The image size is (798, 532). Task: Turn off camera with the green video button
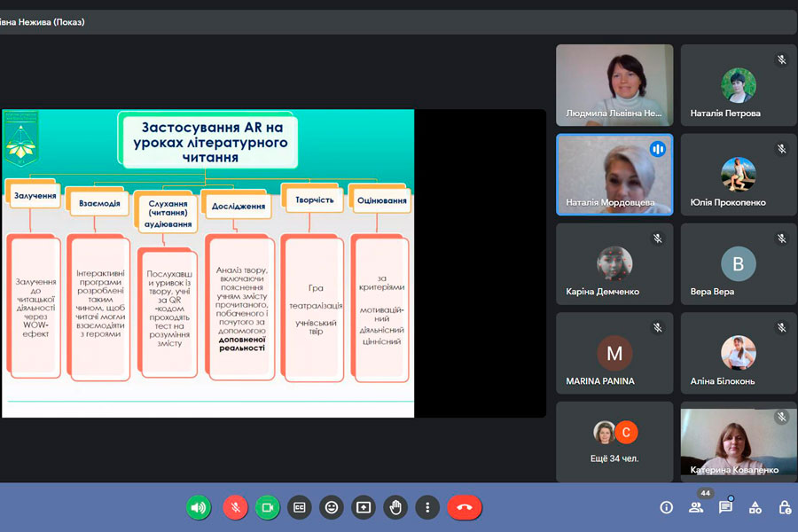[267, 507]
